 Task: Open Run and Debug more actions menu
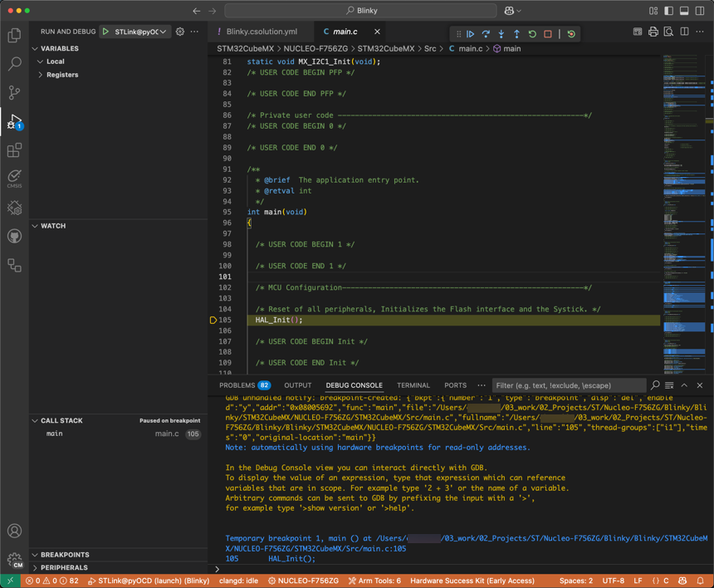pos(194,32)
